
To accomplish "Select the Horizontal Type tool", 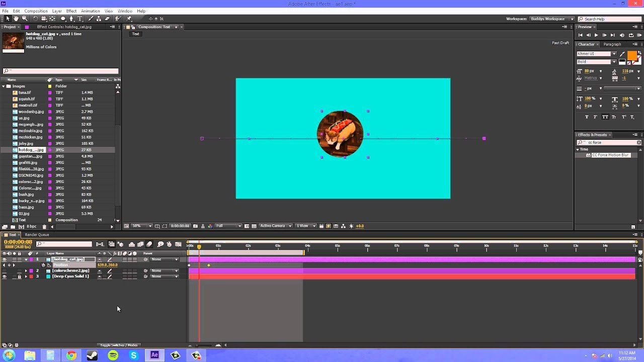I will (80, 18).
